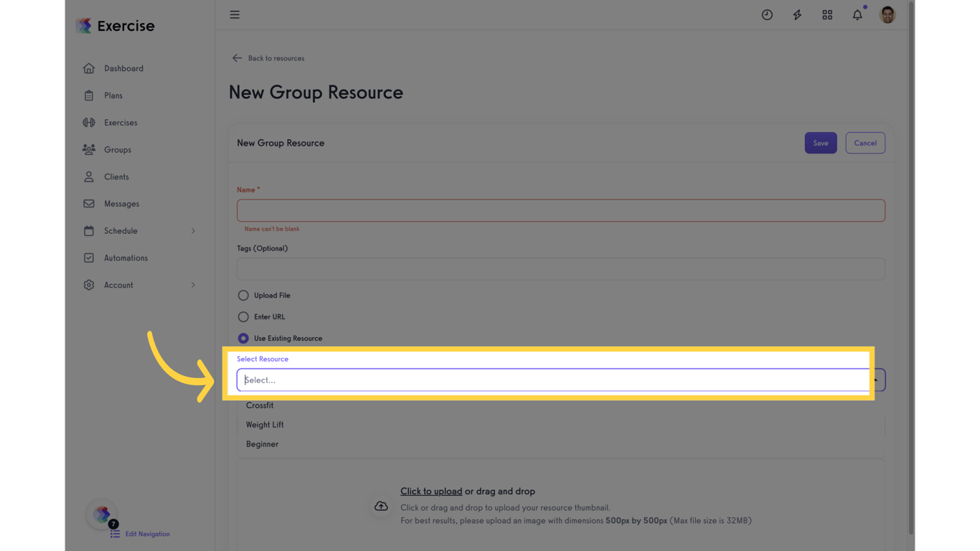
Task: Select the Use Existing Resource option
Action: 243,338
